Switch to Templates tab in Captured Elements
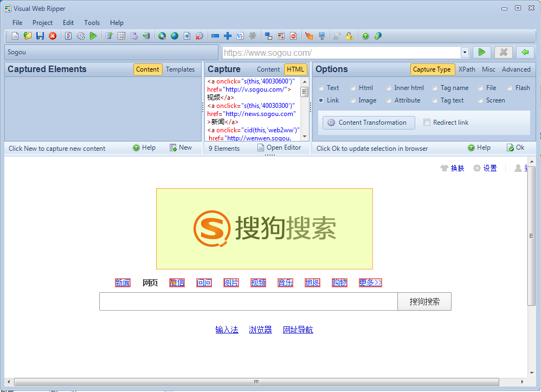The width and height of the screenshot is (541, 392). (x=180, y=69)
